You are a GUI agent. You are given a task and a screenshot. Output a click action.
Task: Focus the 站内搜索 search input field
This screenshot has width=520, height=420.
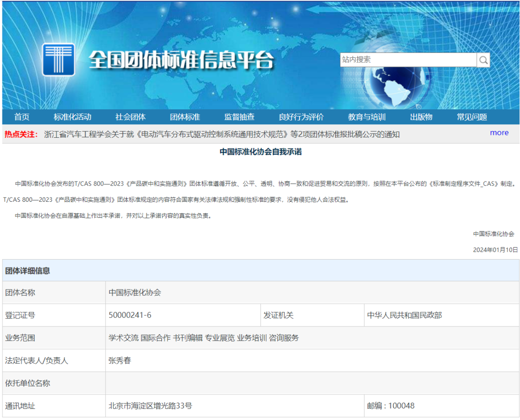[408, 60]
